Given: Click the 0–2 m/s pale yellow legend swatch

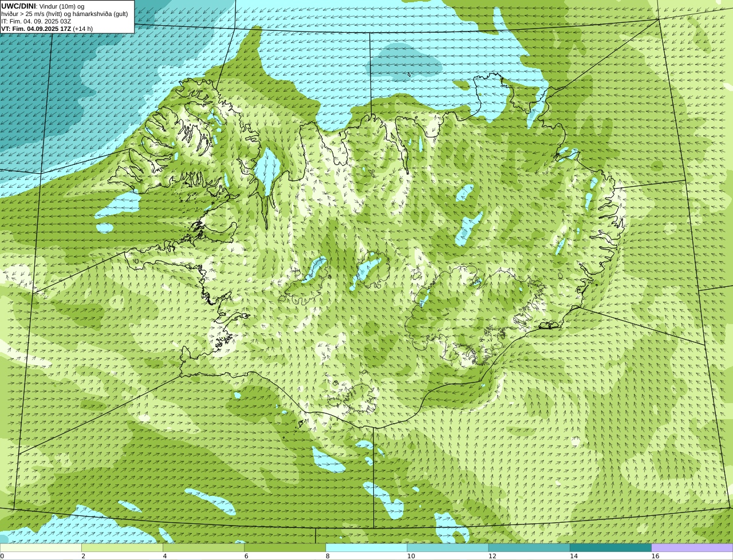Looking at the screenshot, I should [x=41, y=548].
